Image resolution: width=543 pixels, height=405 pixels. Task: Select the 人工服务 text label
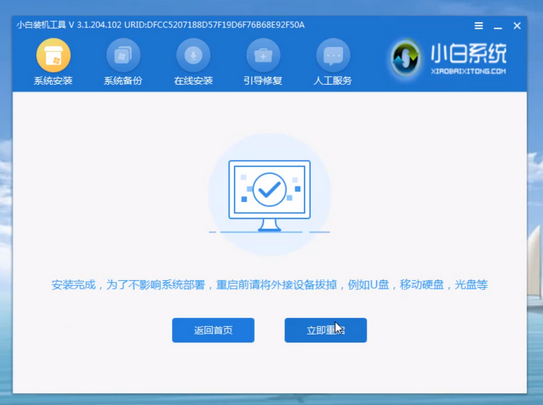[x=333, y=81]
